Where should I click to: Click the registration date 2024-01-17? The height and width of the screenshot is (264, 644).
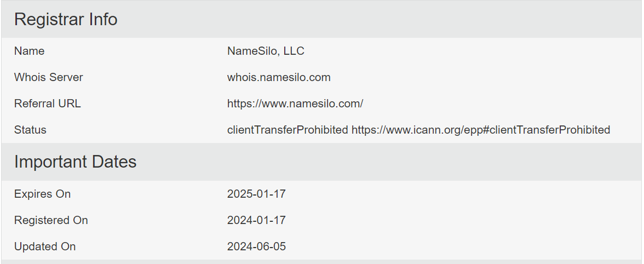tap(256, 220)
